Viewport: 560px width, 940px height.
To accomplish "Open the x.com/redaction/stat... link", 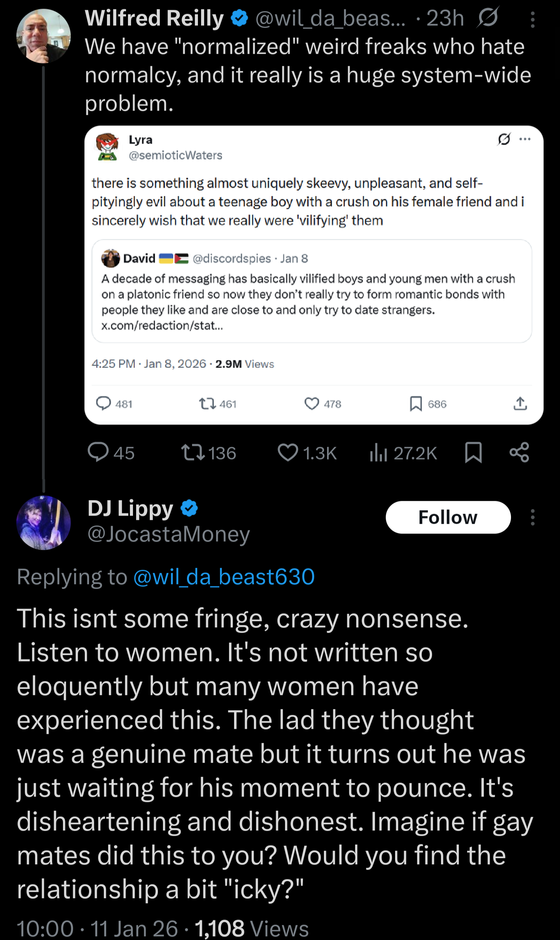I will (x=162, y=325).
